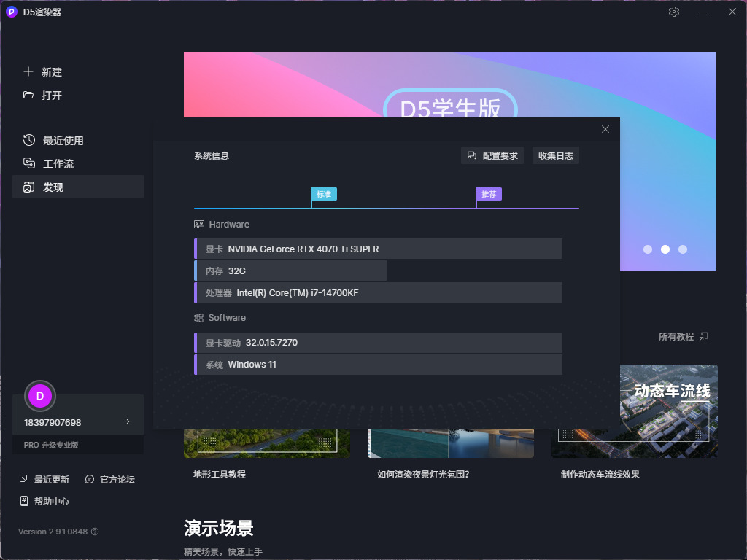Viewport: 747px width, 560px height.
Task: Open the settings gear icon
Action: (x=673, y=12)
